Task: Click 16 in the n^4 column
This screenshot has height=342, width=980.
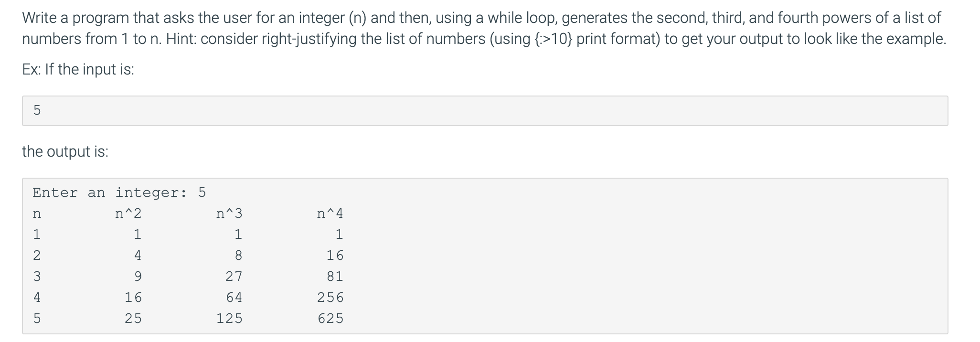Action: 335,256
